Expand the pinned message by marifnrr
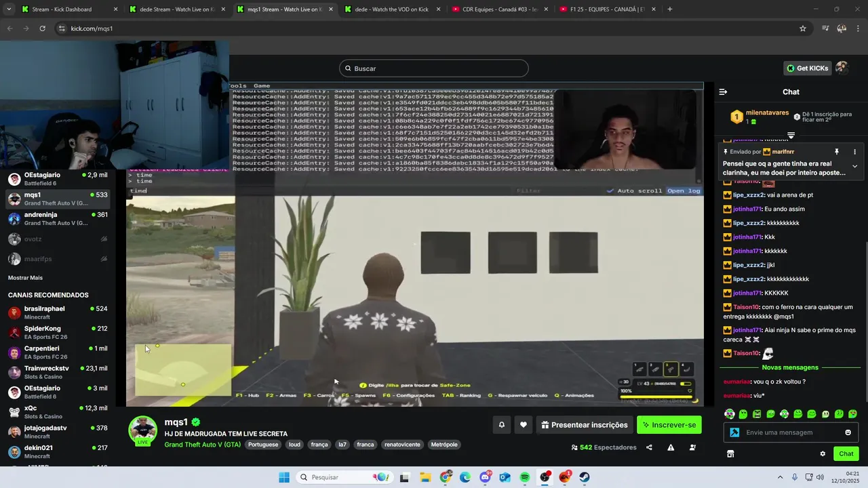This screenshot has width=868, height=488. 854,166
